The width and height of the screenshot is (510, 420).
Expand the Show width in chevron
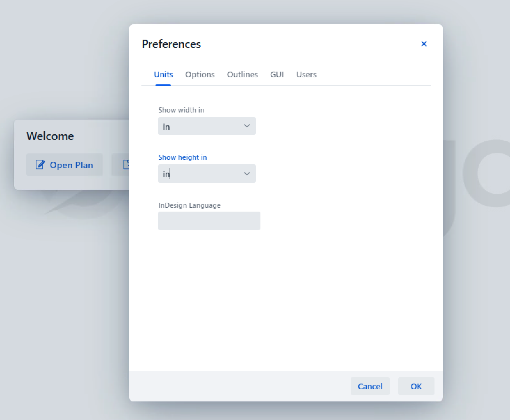click(x=247, y=126)
